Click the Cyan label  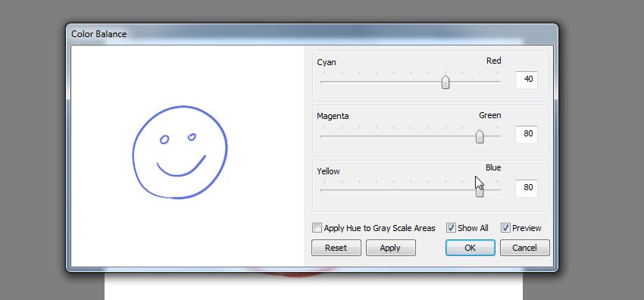(327, 62)
